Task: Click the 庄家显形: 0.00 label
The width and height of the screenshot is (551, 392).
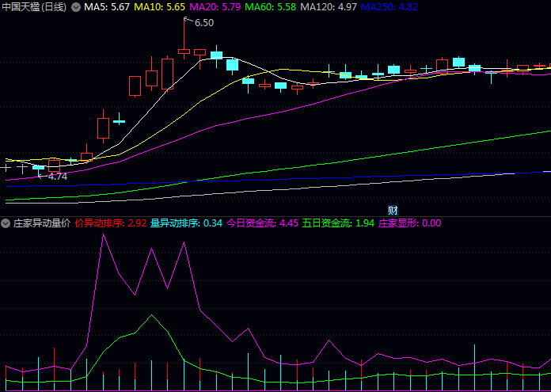Action: pos(410,223)
